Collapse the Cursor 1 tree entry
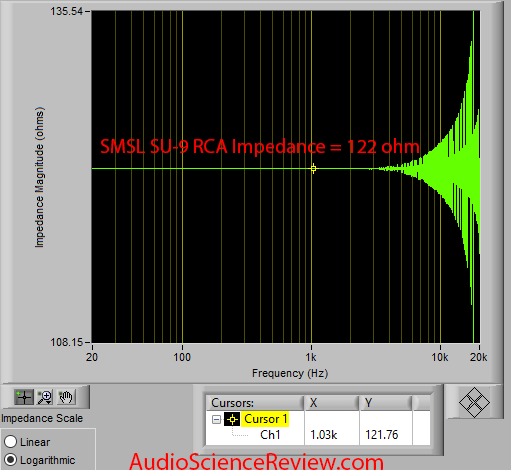This screenshot has width=511, height=470. [x=216, y=419]
